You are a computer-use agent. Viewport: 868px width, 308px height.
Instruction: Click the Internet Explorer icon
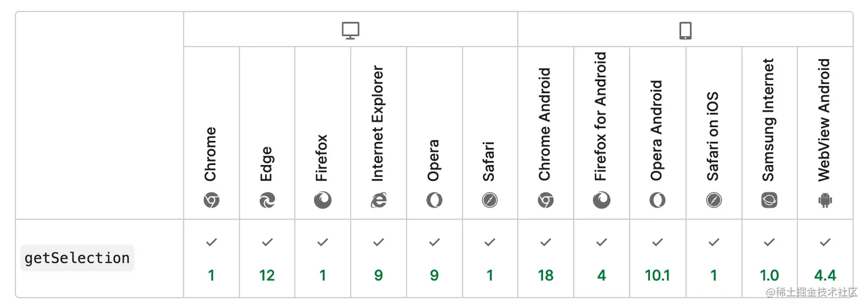coord(378,200)
